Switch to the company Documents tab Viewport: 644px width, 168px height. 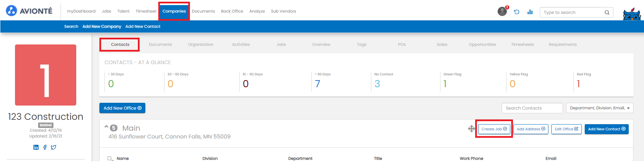coord(161,44)
